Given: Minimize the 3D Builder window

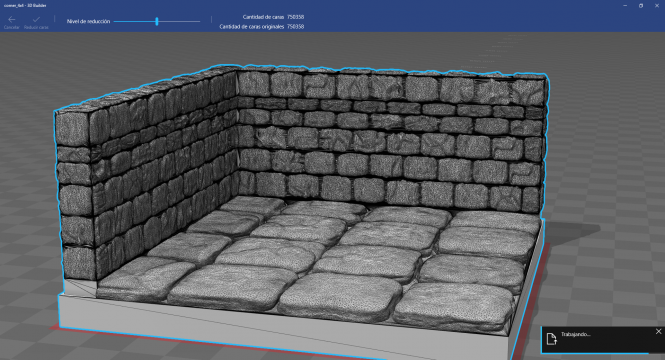Looking at the screenshot, I should (625, 6).
